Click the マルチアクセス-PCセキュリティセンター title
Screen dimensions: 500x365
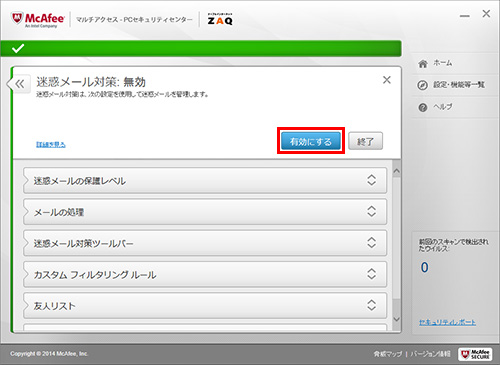134,20
